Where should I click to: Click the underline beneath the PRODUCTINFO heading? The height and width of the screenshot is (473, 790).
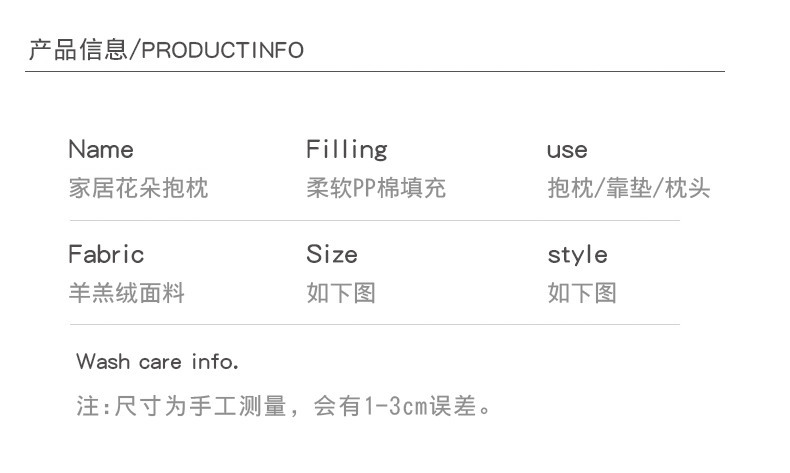tap(375, 72)
